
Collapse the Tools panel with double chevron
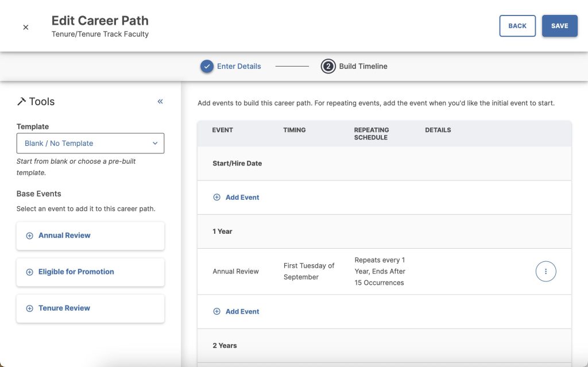[160, 101]
